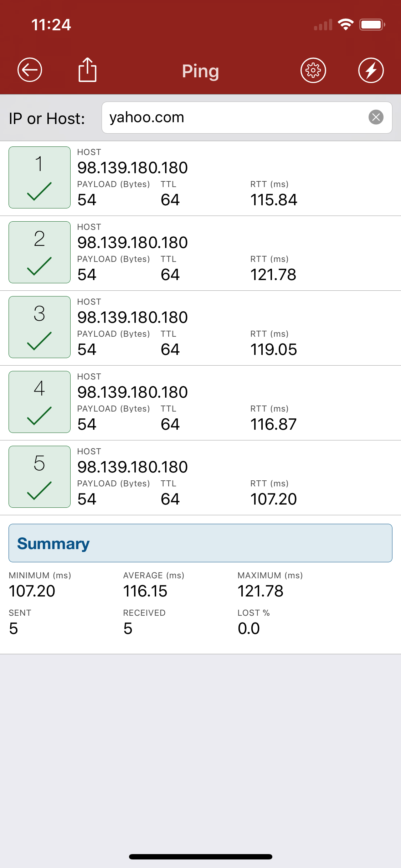Clear the yahoo.com host field

pos(376,117)
